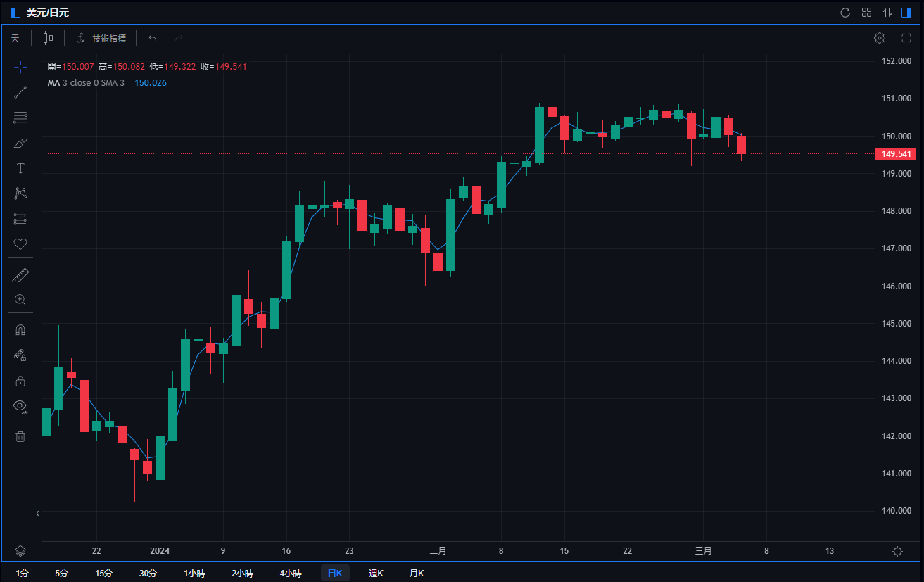This screenshot has width=924, height=582.
Task: Switch to the 15分 timeframe
Action: point(105,574)
